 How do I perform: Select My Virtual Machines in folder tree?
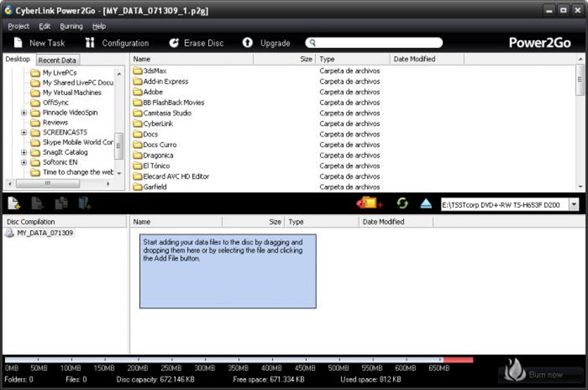point(71,92)
